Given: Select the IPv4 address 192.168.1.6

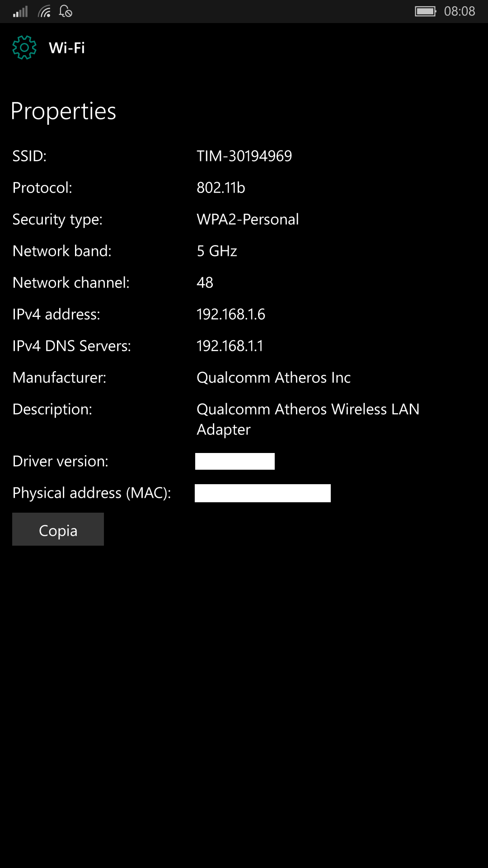Looking at the screenshot, I should click(231, 314).
